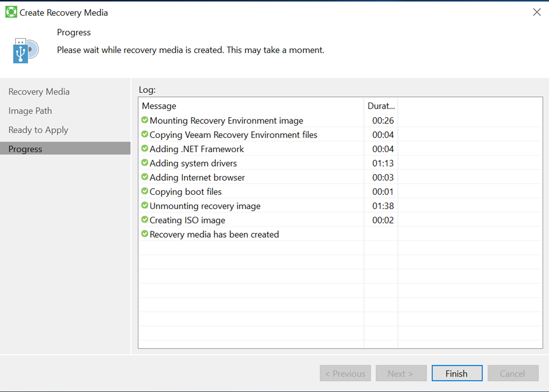
Task: Select the Copying boot files log row
Action: (x=186, y=191)
